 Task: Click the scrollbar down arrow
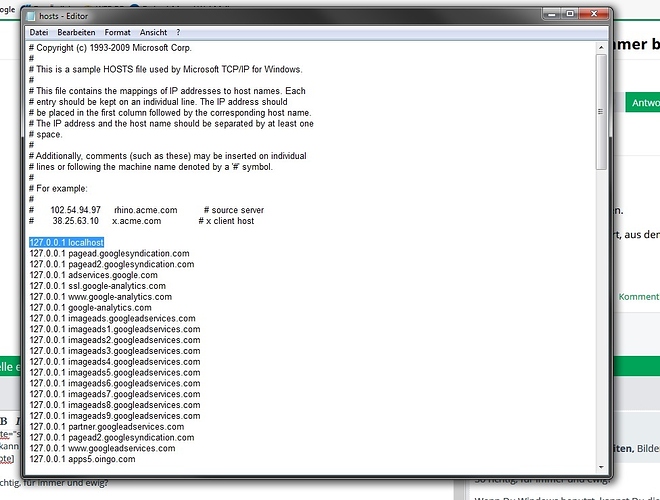[x=601, y=467]
